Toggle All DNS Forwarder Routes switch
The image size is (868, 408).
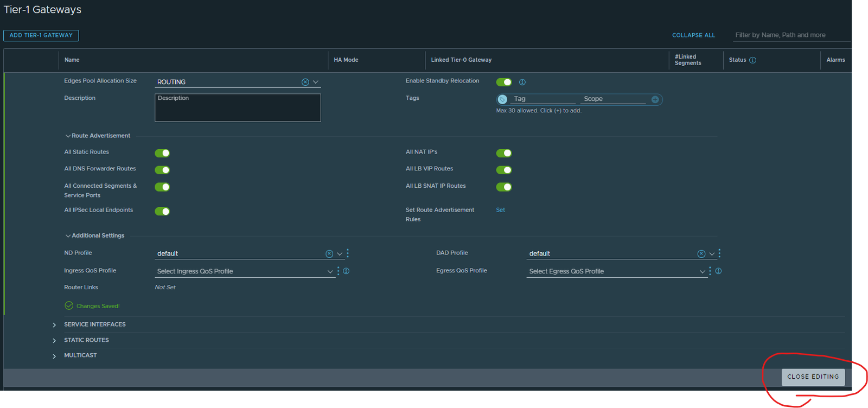(x=162, y=170)
